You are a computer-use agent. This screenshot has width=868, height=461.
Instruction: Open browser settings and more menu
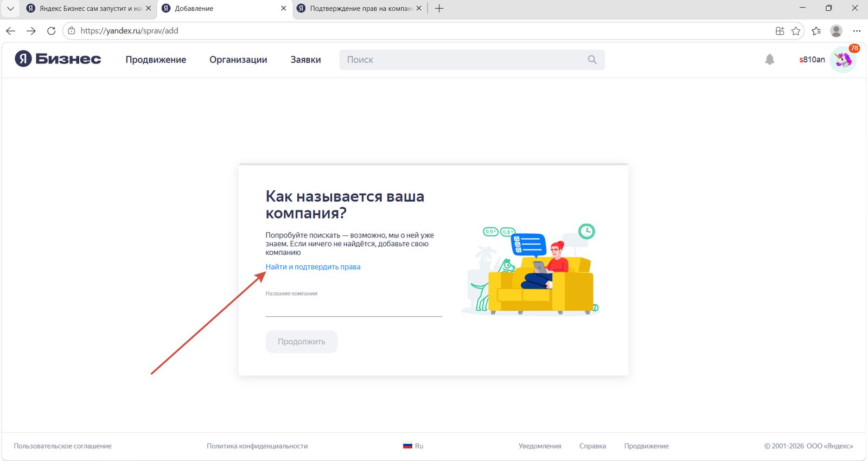[857, 31]
